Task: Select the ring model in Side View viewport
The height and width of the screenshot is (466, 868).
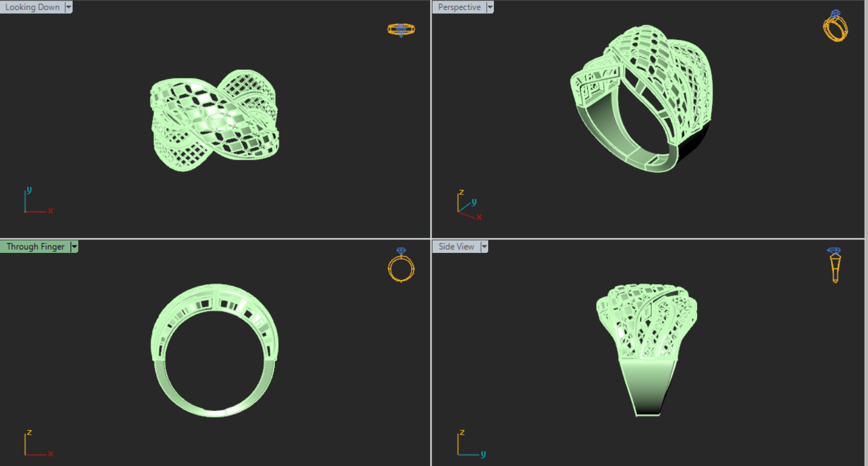Action: [x=647, y=341]
